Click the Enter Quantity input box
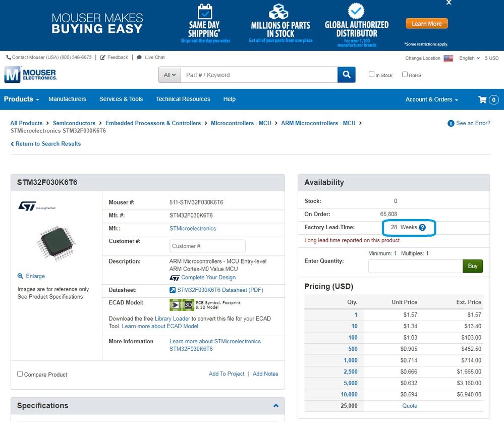504x422 pixels. [415, 266]
